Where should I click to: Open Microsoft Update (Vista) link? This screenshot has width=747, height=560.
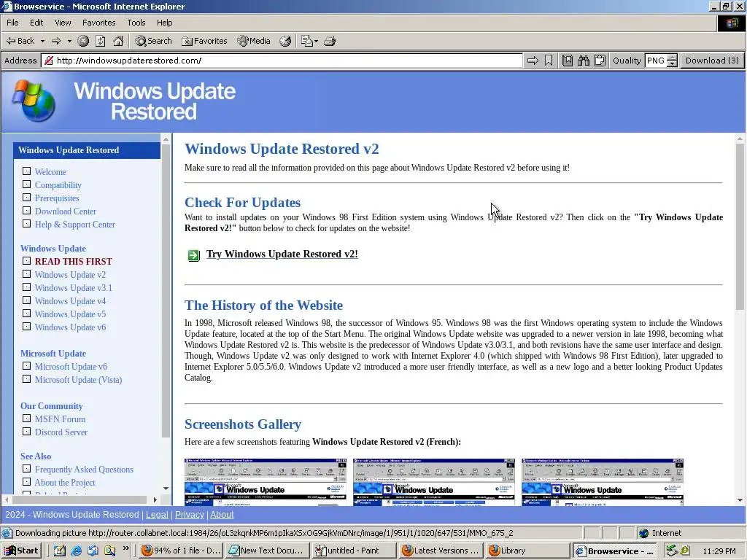click(78, 379)
